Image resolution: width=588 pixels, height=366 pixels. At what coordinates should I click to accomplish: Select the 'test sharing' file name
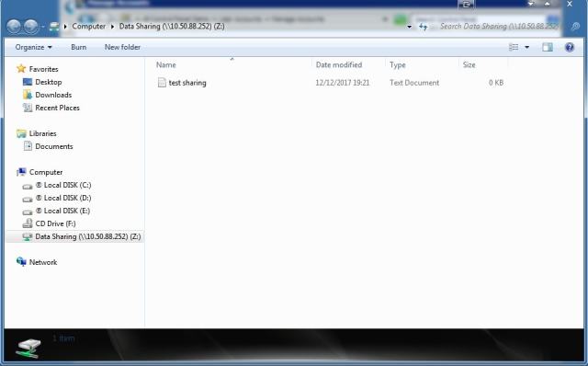[187, 83]
